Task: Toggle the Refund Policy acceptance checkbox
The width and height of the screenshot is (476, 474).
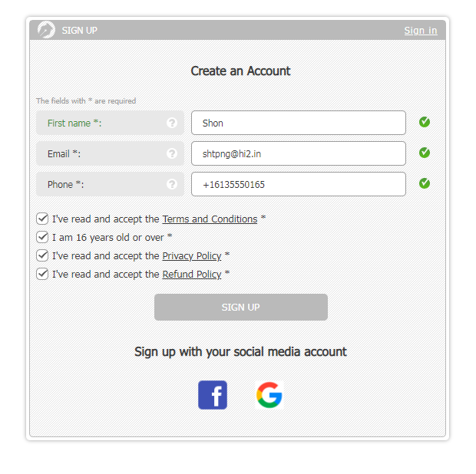Action: [x=42, y=274]
